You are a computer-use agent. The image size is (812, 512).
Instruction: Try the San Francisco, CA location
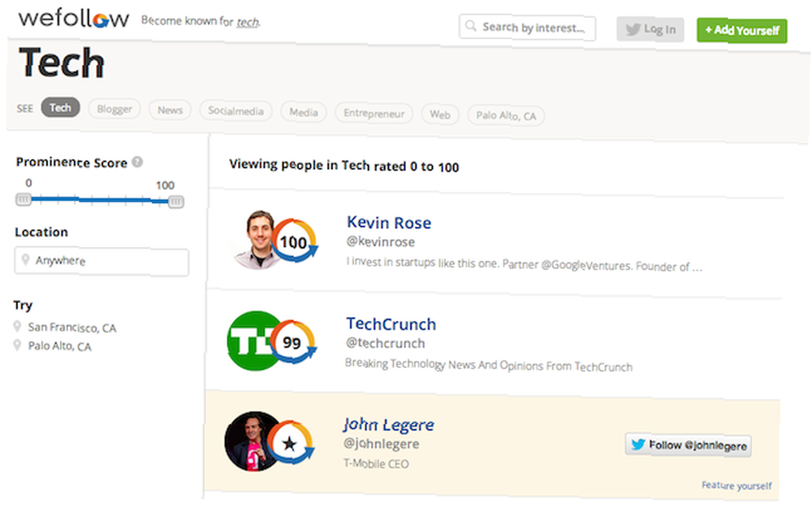[72, 328]
